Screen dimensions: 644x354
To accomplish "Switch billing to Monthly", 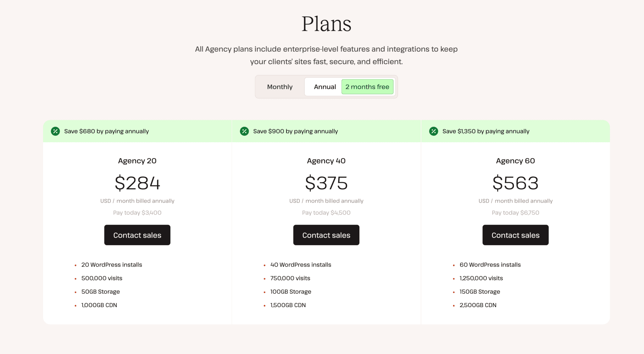I will click(280, 87).
